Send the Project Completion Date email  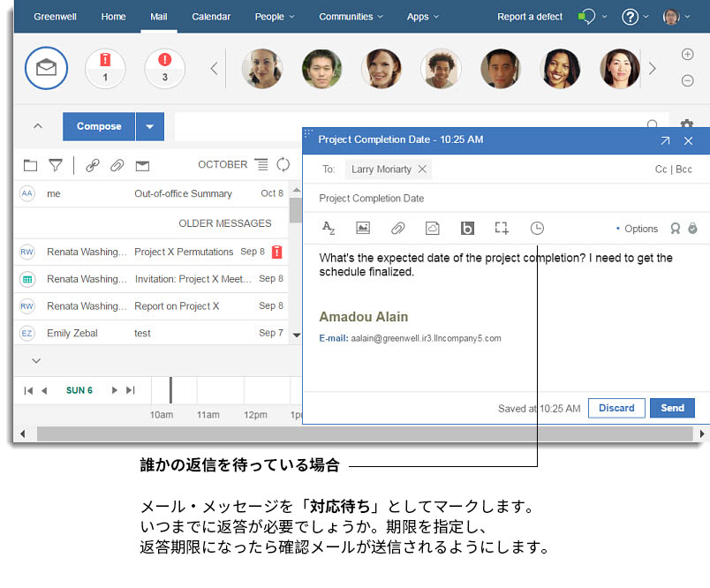672,408
